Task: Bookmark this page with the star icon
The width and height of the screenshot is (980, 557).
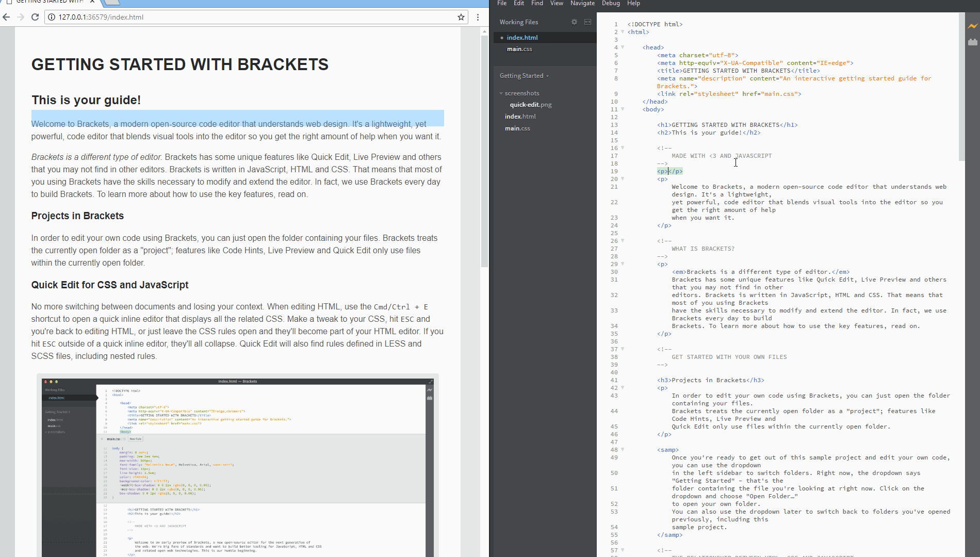Action: click(x=461, y=17)
